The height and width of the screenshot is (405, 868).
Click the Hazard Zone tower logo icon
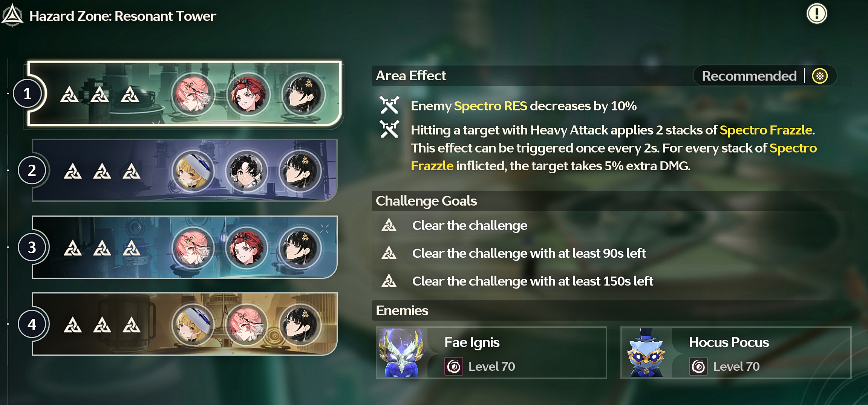coord(12,15)
